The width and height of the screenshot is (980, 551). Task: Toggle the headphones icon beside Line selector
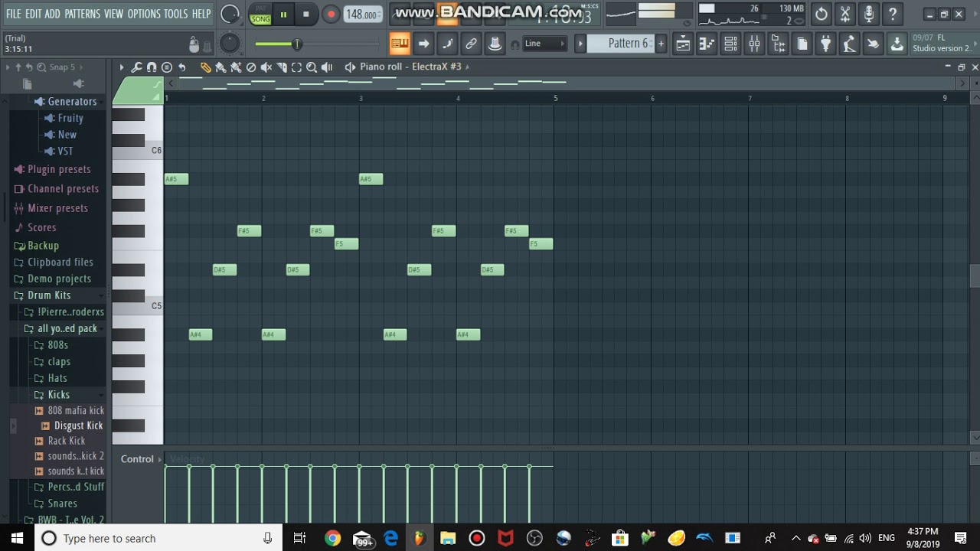coord(514,44)
